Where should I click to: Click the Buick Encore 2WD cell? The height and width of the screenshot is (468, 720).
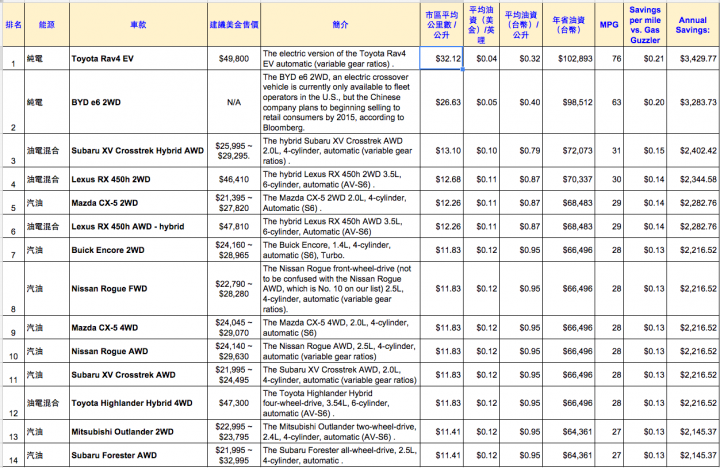pyautogui.click(x=138, y=250)
